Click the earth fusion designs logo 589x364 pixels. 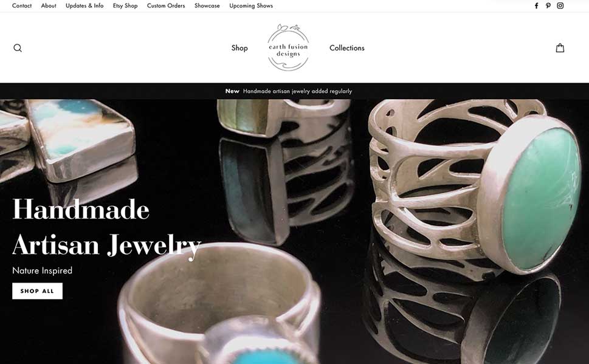(x=288, y=47)
